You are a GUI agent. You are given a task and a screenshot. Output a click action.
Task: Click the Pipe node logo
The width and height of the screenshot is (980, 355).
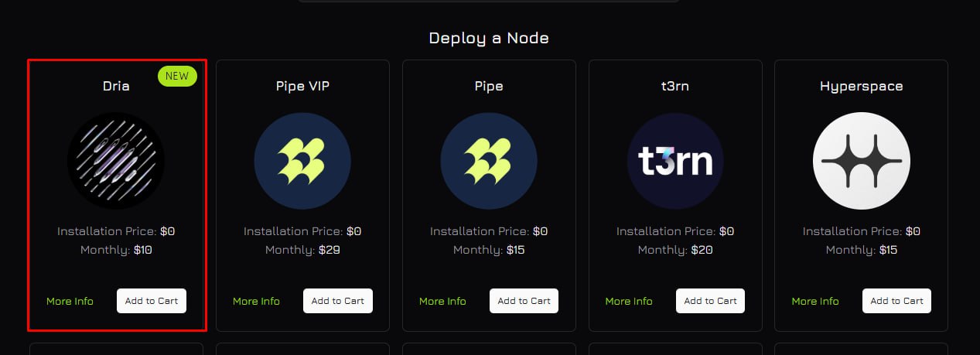(x=489, y=161)
